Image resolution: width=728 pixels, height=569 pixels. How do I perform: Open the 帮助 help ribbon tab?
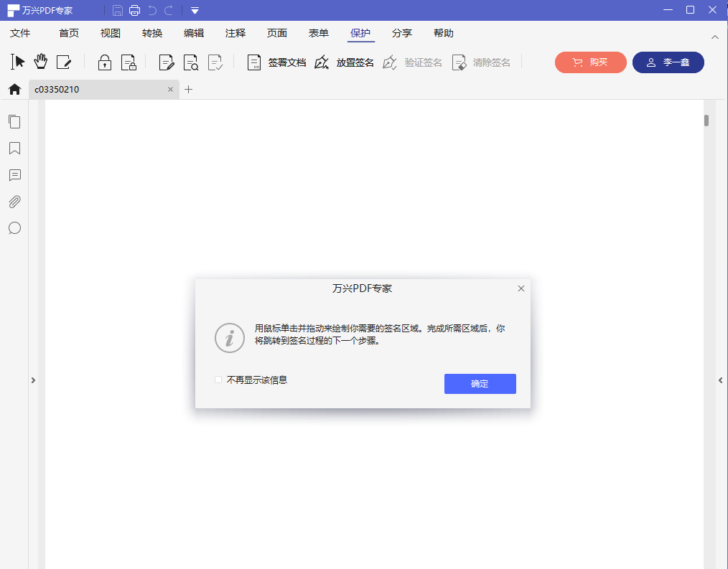pos(444,33)
